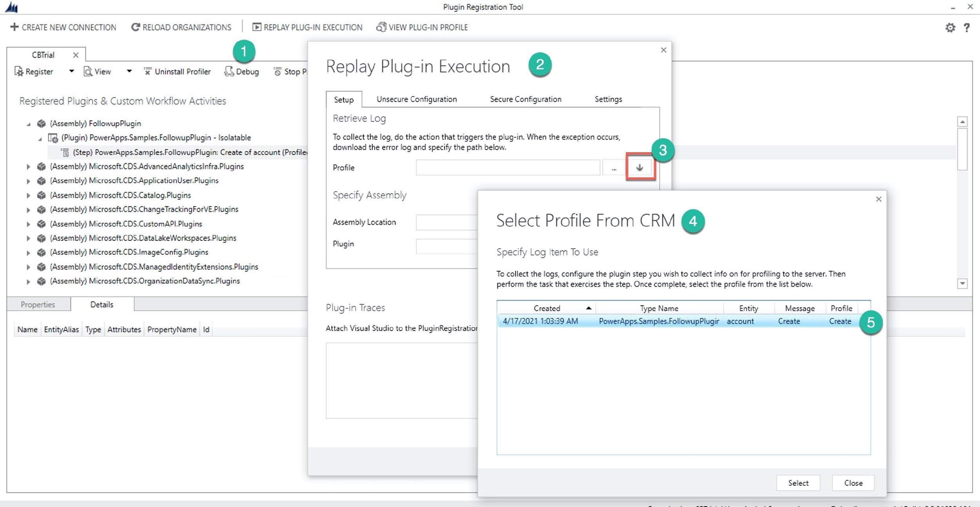Expand the CustomAPI.Plugins assembly
Screen dimensions: 980x507
28,224
